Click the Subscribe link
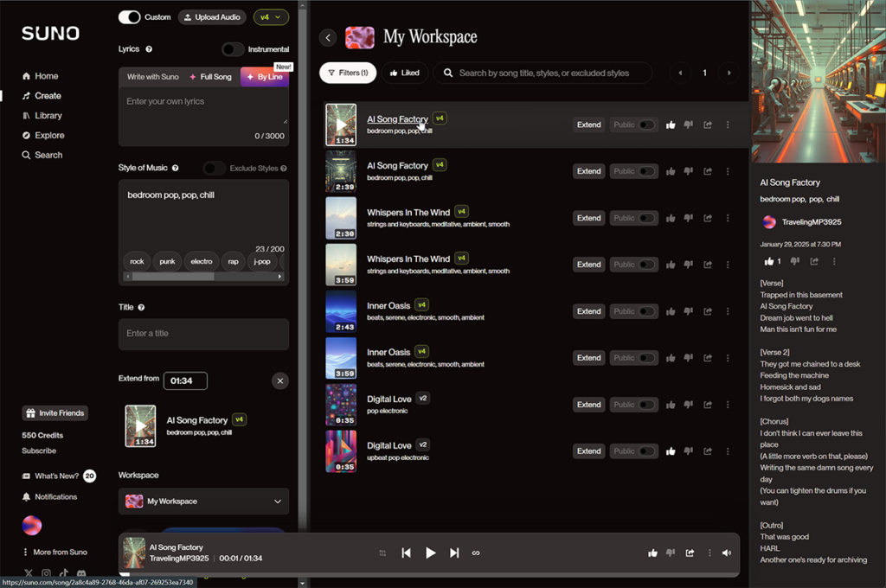The width and height of the screenshot is (886, 588). 39,451
